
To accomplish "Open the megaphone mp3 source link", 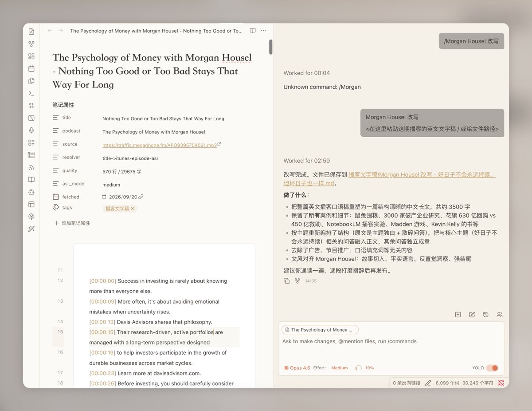I will coord(160,145).
